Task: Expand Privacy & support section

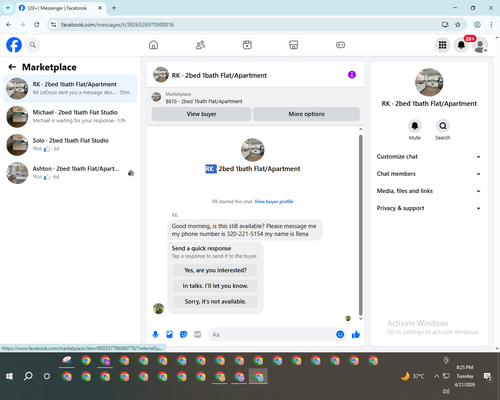Action: (x=429, y=208)
